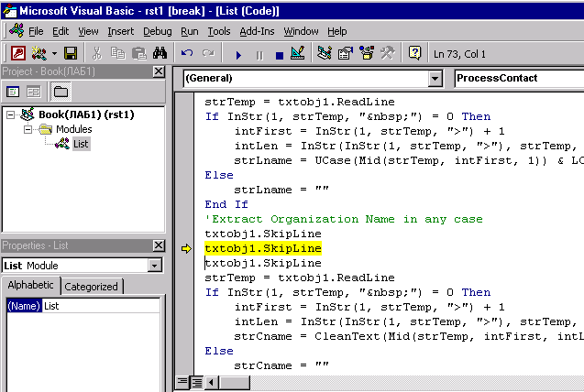Select the List module in tree
Viewport: 584px width, 392px height.
click(81, 144)
